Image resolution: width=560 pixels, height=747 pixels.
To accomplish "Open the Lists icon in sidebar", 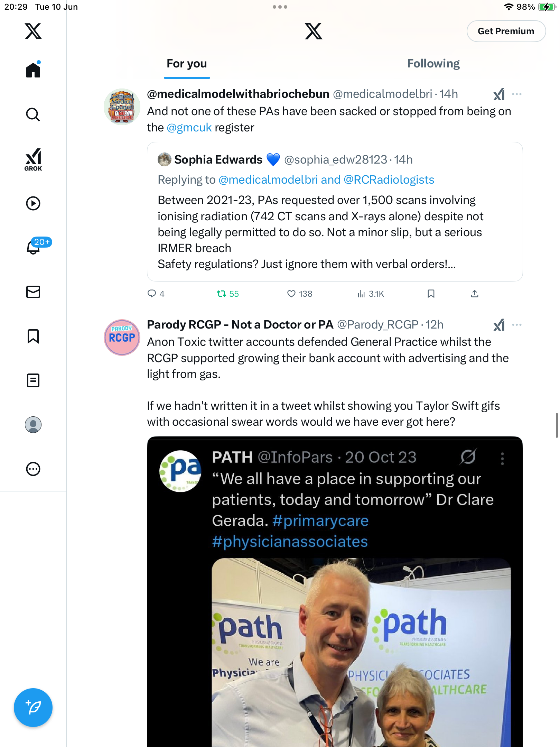I will point(33,380).
